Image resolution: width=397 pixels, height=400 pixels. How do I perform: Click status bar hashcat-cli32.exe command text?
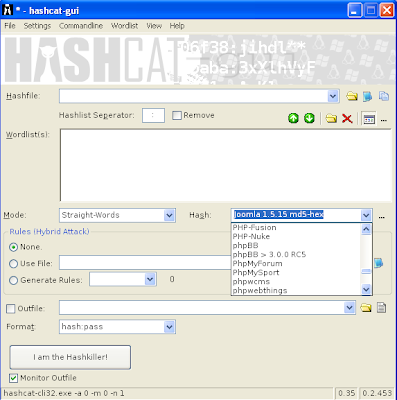point(64,393)
